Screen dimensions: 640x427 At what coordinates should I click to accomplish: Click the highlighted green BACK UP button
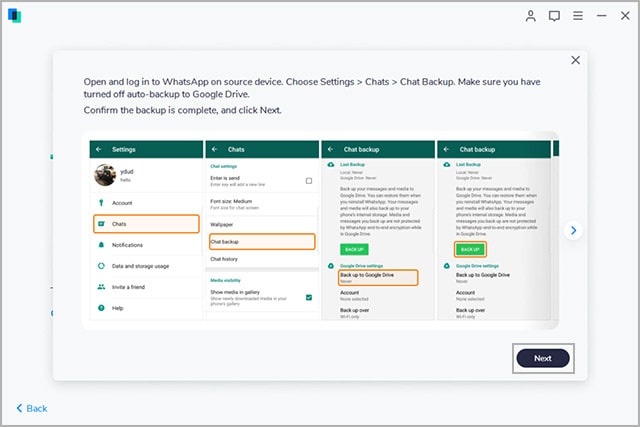point(470,249)
